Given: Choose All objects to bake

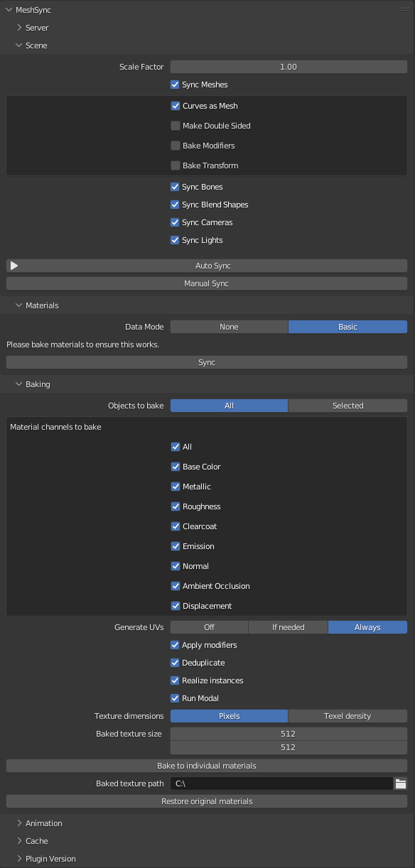Looking at the screenshot, I should [x=229, y=406].
